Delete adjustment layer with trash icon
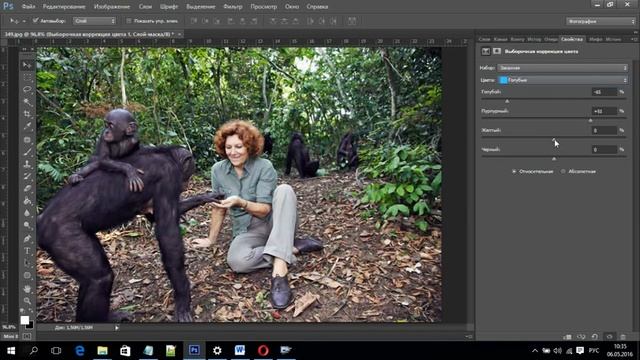 coord(623,337)
